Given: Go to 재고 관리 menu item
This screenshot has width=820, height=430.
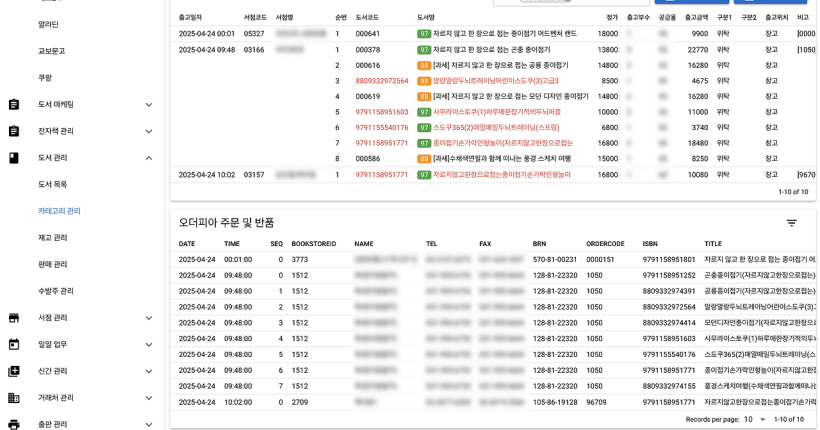Looking at the screenshot, I should [x=52, y=238].
